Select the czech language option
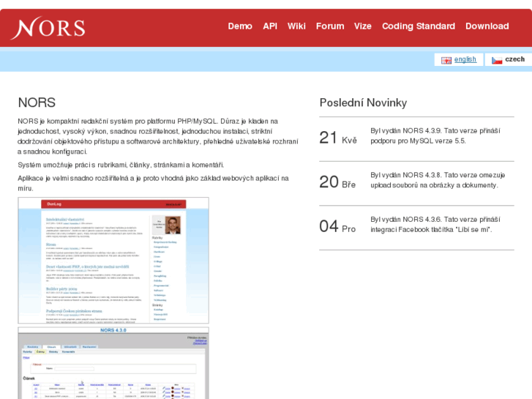Image resolution: width=532 pixels, height=399 pixels. point(514,59)
